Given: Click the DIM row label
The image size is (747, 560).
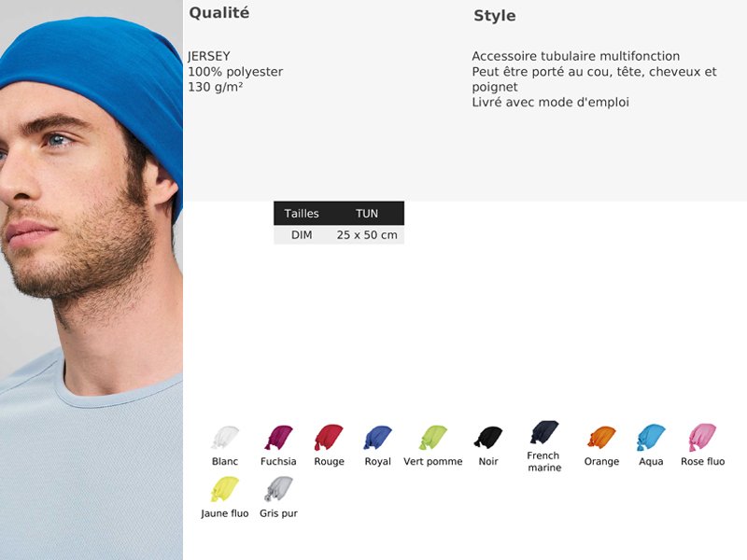Looking at the screenshot, I should pos(302,235).
